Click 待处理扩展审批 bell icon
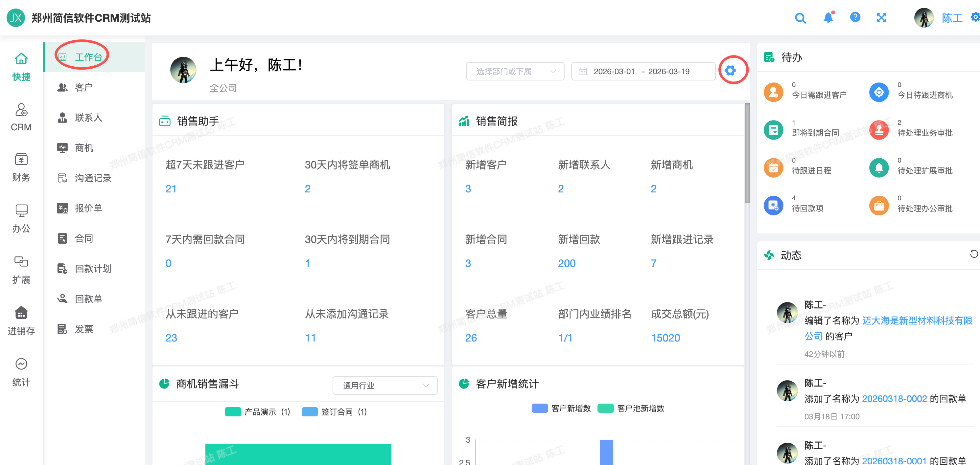This screenshot has width=980, height=465. 879,167
